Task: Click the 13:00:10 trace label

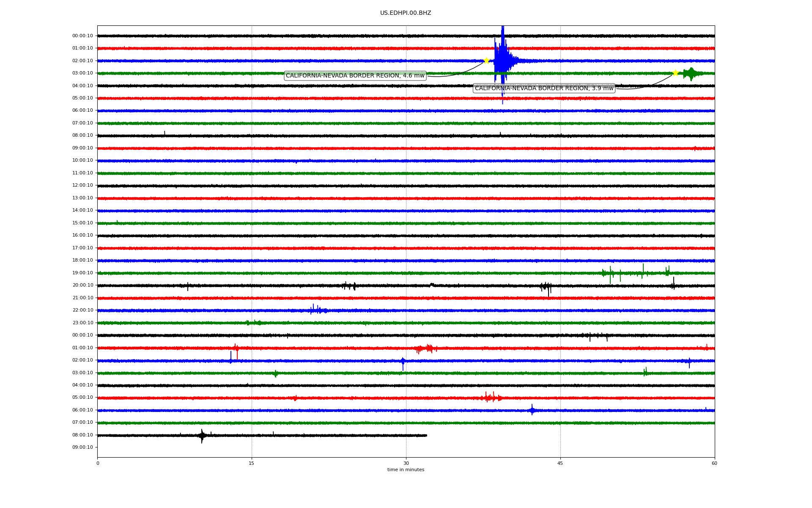Action: (x=82, y=198)
